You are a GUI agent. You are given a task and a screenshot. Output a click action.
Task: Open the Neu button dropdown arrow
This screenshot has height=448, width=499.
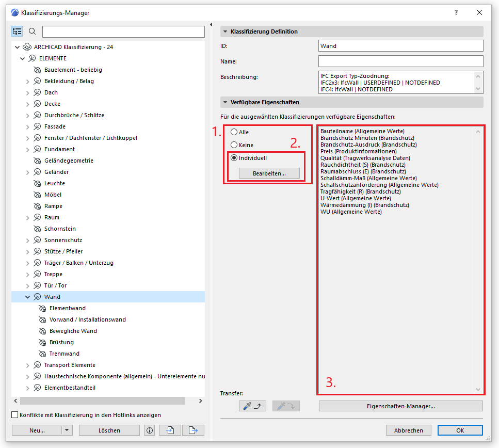click(x=67, y=430)
